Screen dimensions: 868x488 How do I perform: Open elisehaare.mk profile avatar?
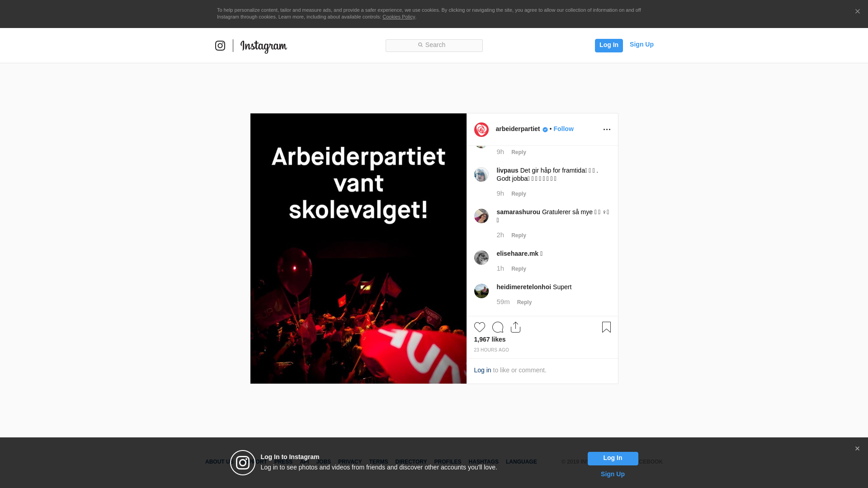point(481,258)
